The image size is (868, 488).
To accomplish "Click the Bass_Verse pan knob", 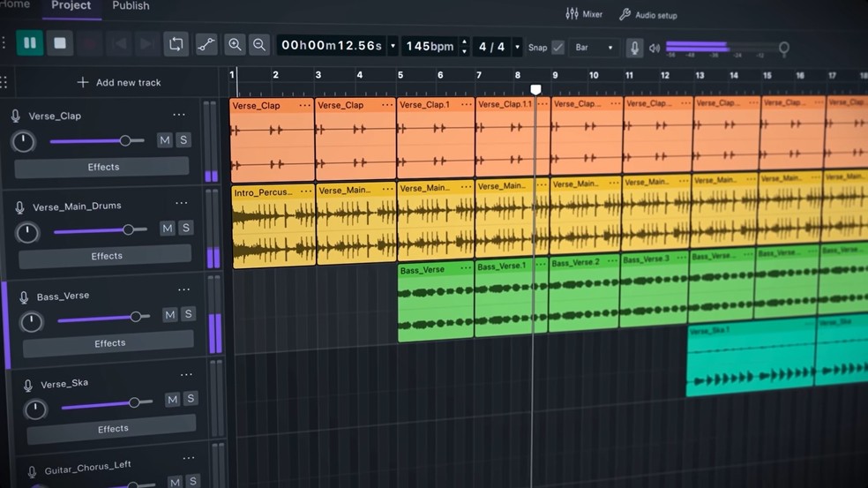I will click(31, 322).
